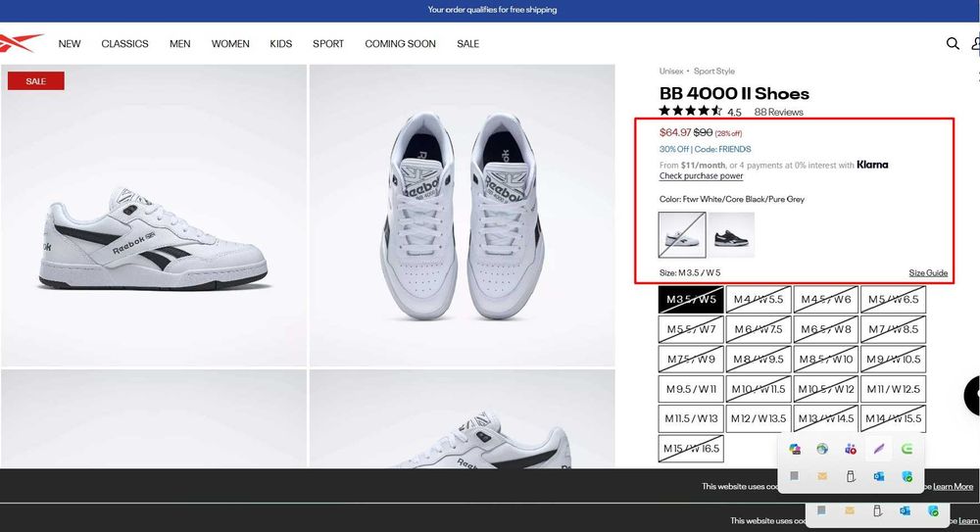Screen dimensions: 980x532
Task: Click the free shipping banner text
Action: pos(492,10)
